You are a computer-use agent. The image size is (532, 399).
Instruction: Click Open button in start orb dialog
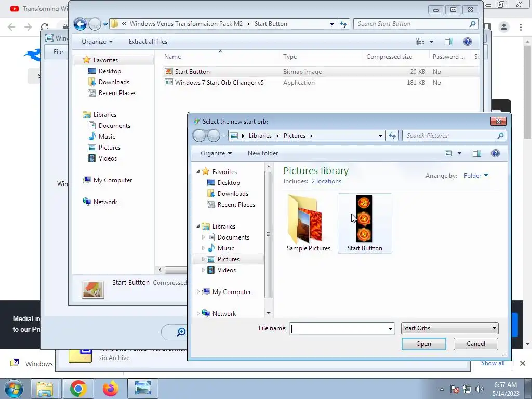pos(423,344)
